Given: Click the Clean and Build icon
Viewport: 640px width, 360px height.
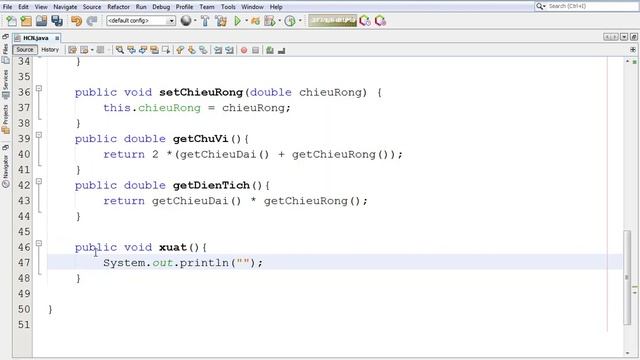Looking at the screenshot, I should (221, 21).
